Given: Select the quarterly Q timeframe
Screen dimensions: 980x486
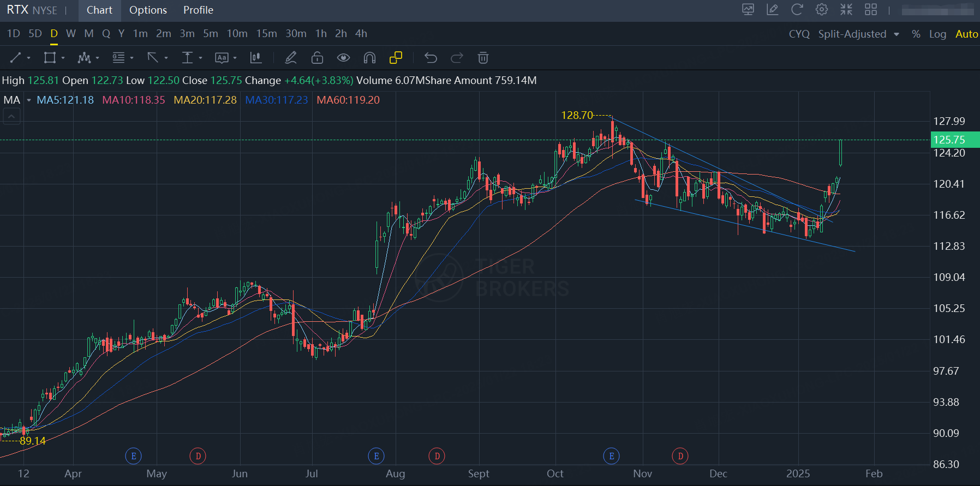Looking at the screenshot, I should coord(106,34).
